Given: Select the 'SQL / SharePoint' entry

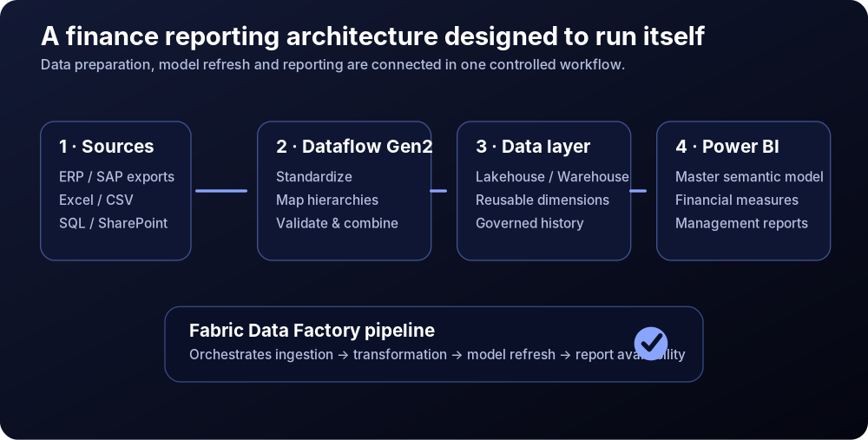Looking at the screenshot, I should tap(114, 223).
